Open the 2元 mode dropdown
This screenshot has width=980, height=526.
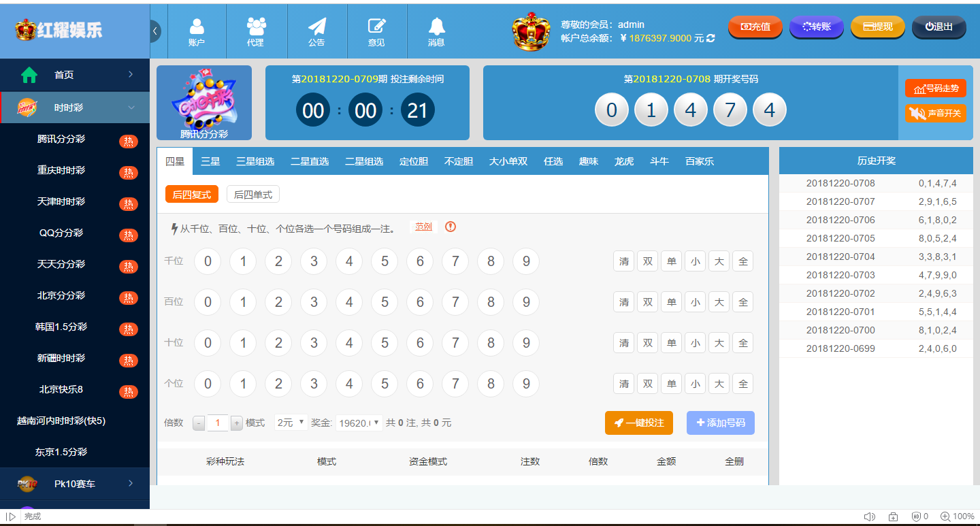point(291,423)
